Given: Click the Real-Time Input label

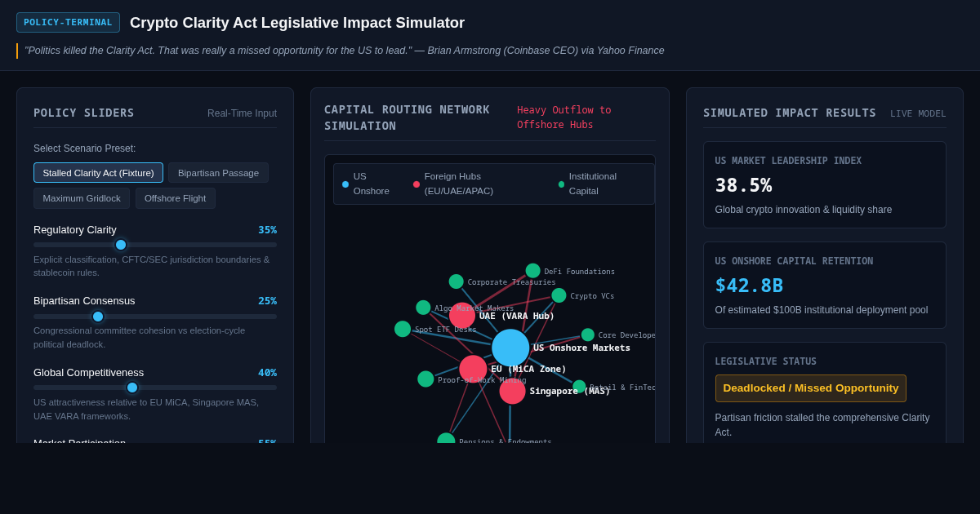Looking at the screenshot, I should [x=242, y=113].
